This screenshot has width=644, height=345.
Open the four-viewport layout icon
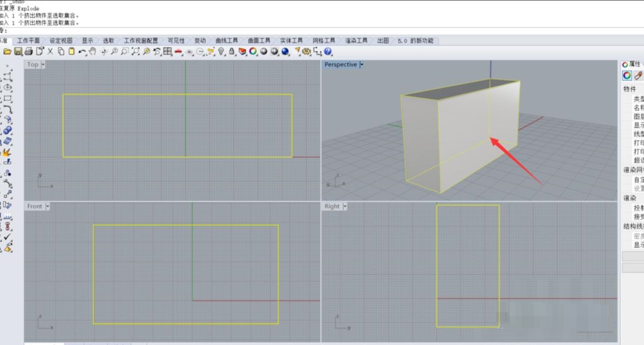[x=167, y=51]
